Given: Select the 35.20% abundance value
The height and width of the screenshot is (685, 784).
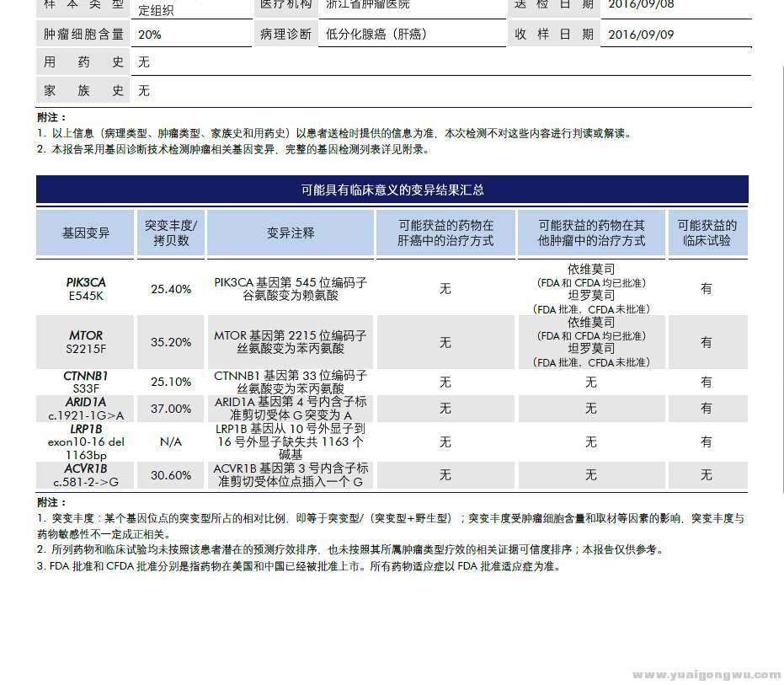Looking at the screenshot, I should [171, 342].
